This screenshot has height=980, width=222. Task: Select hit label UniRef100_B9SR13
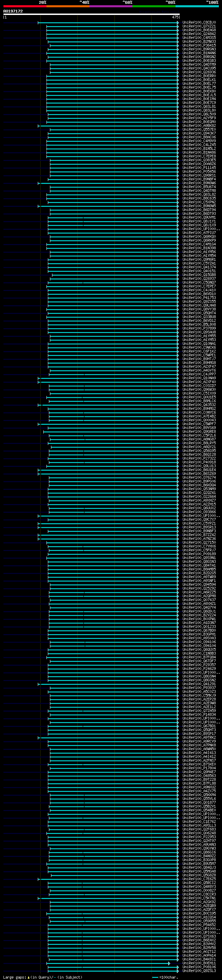coord(199,527)
